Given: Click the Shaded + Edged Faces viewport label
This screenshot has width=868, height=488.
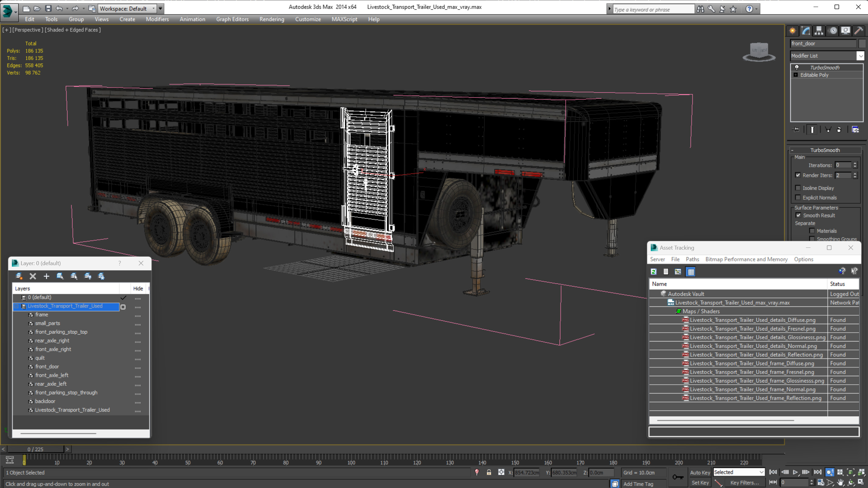Looking at the screenshot, I should pos(73,29).
